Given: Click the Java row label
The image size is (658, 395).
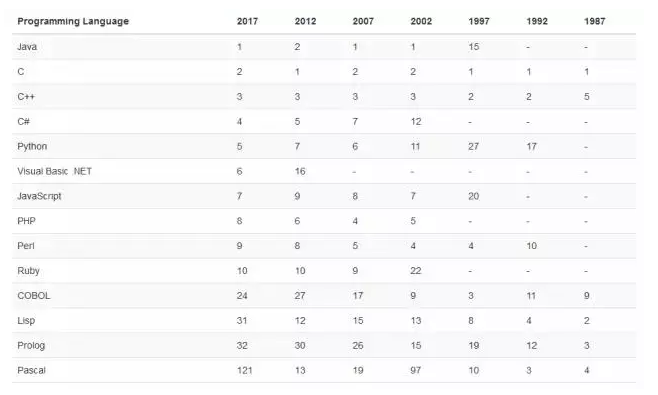Looking at the screenshot, I should (27, 47).
